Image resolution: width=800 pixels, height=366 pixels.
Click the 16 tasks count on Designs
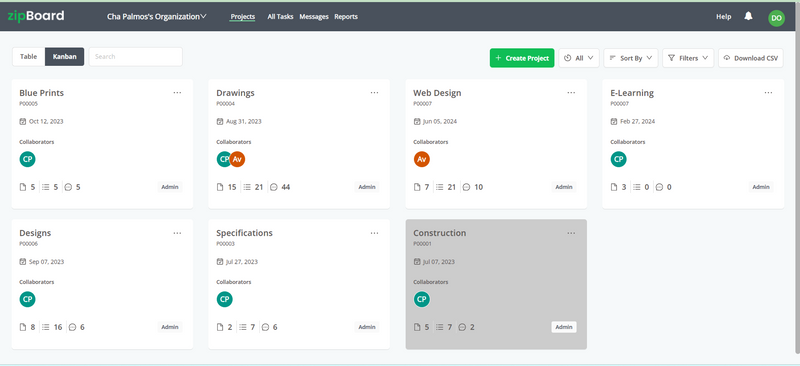(x=58, y=327)
